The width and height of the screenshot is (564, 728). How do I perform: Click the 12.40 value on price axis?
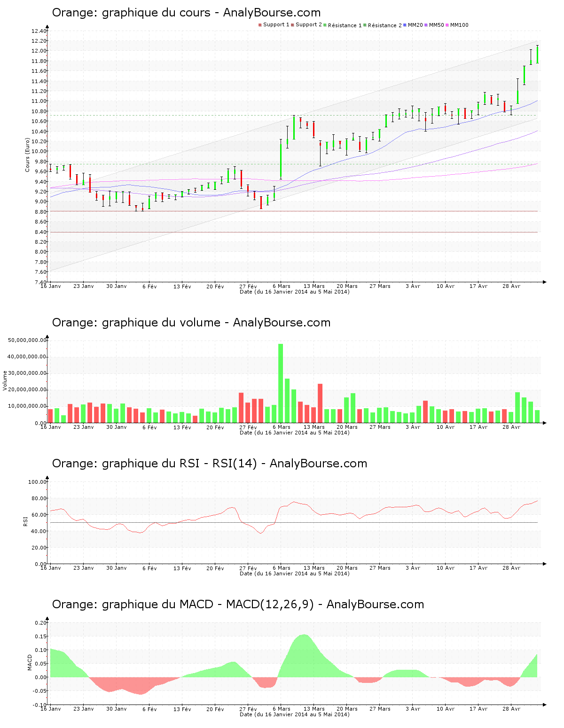click(x=39, y=31)
